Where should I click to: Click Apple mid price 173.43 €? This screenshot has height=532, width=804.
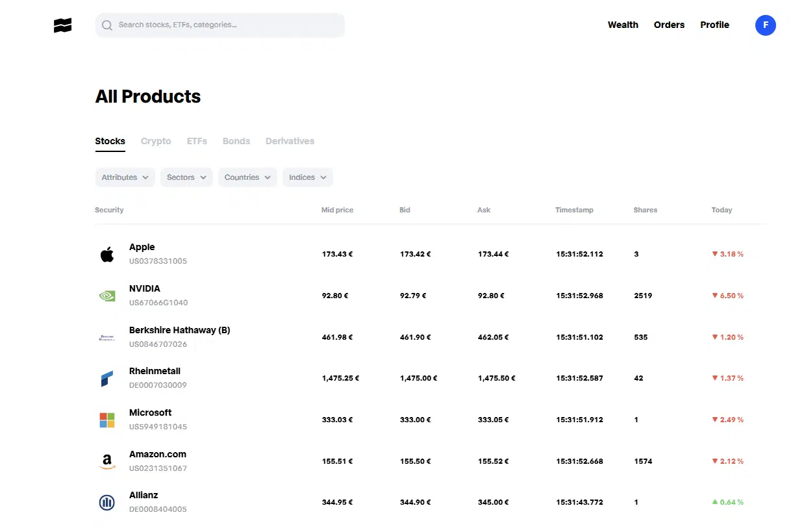coord(337,254)
